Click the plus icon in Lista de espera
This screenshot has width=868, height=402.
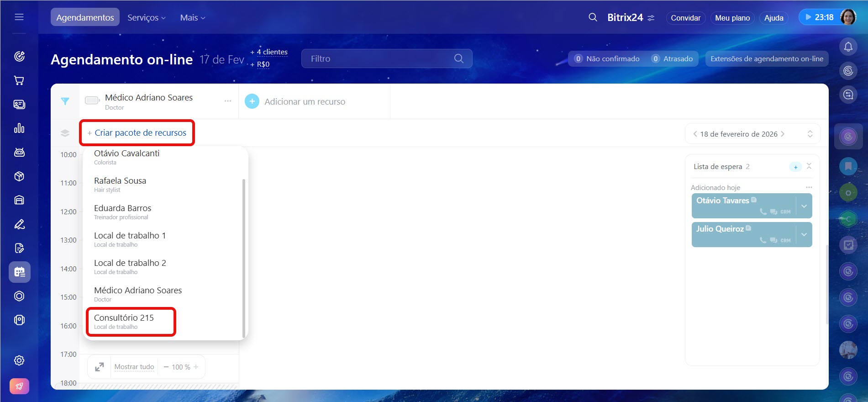tap(795, 167)
